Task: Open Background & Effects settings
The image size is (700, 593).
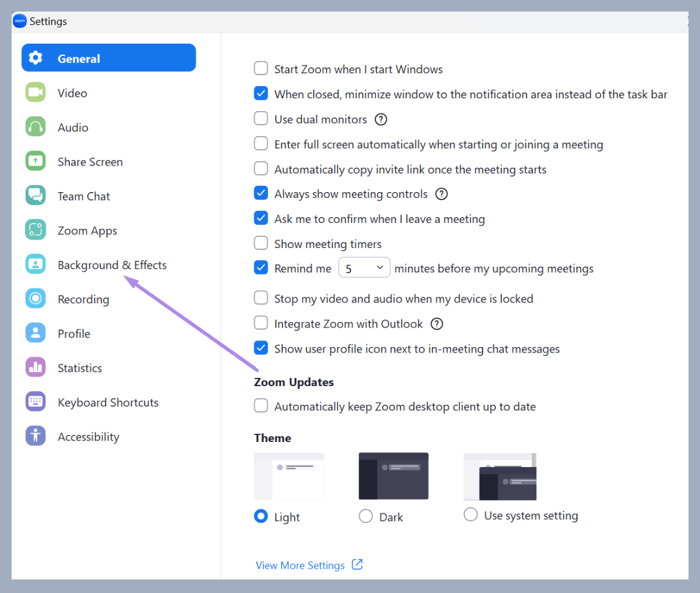Action: (109, 264)
